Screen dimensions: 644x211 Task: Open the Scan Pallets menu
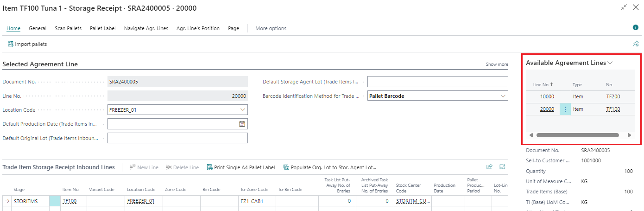(x=68, y=28)
